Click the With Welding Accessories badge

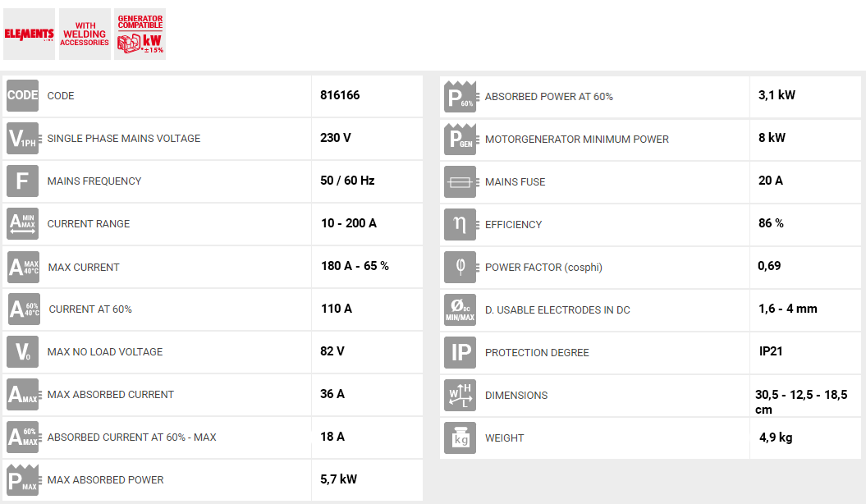85,34
